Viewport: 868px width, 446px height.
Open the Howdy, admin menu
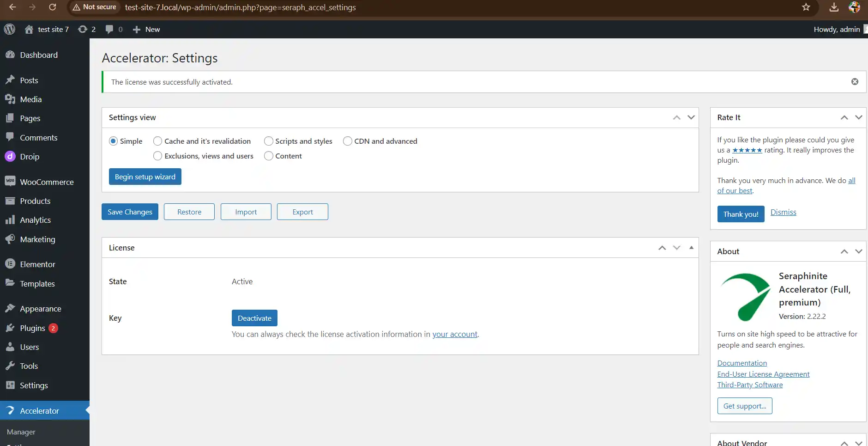[x=837, y=29]
